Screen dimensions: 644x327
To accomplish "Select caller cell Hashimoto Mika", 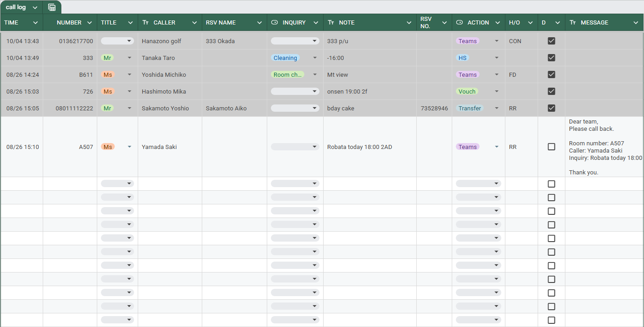I will tap(170, 91).
